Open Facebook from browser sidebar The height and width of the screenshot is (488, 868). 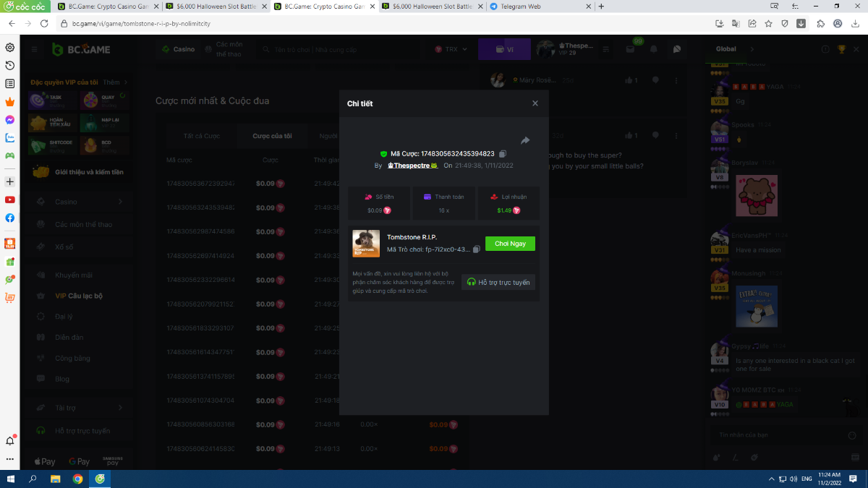(x=10, y=218)
